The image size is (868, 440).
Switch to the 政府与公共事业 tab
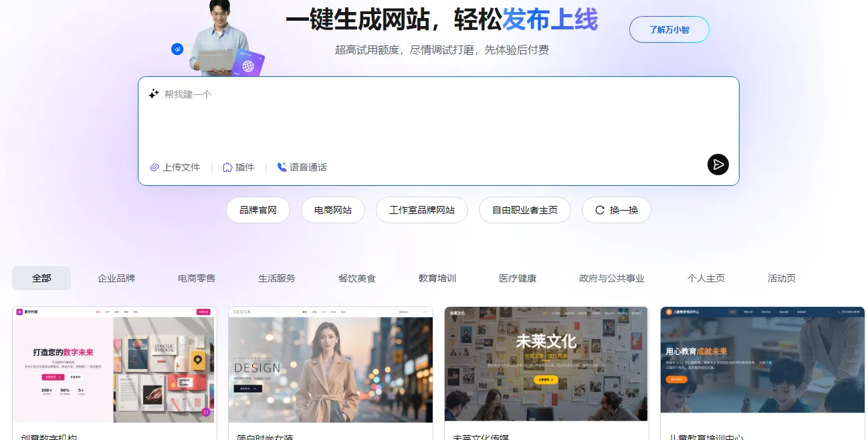612,278
